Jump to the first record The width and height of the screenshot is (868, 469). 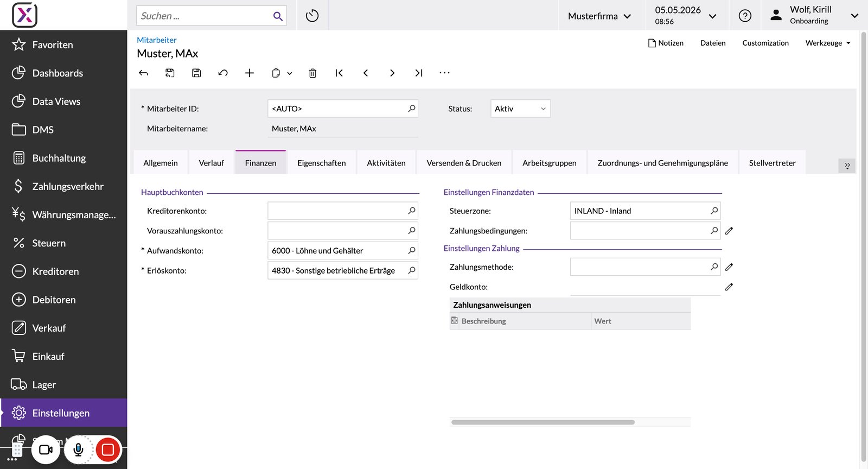click(x=339, y=73)
